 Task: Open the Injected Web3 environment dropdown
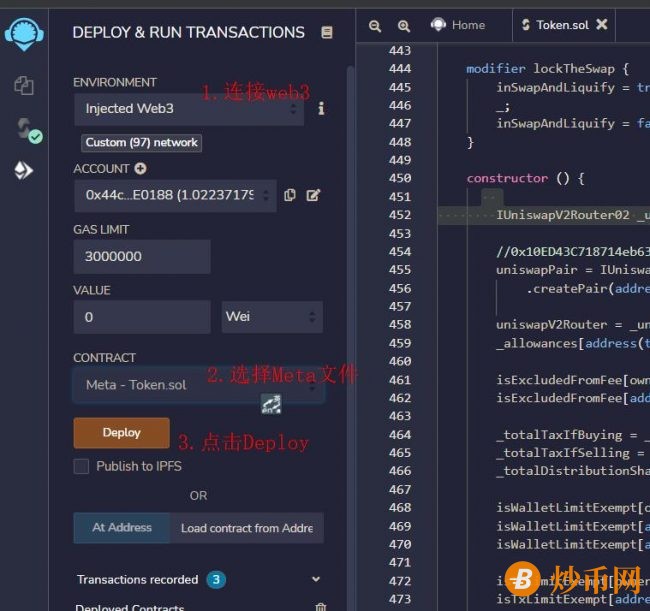(188, 109)
